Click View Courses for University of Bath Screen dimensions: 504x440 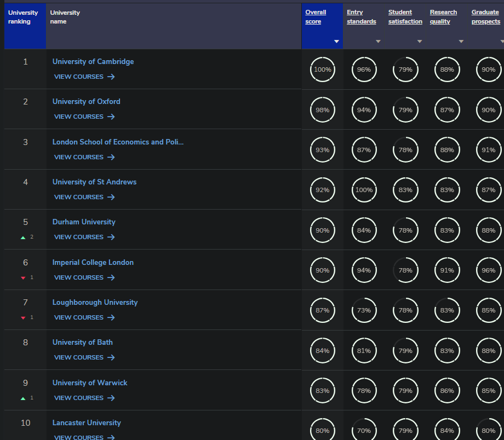tap(84, 357)
